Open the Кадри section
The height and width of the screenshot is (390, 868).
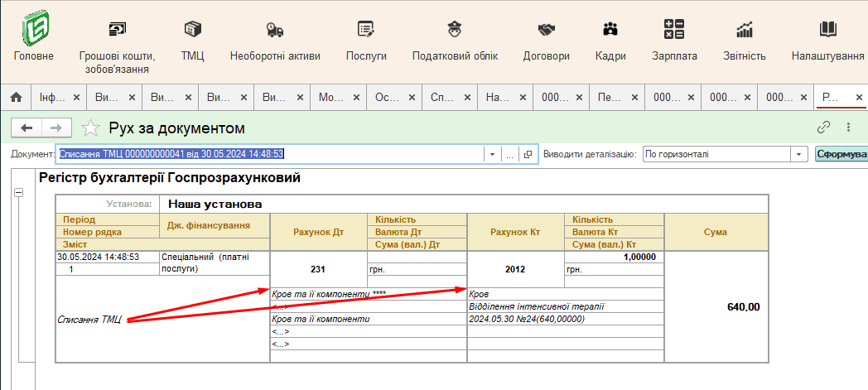pyautogui.click(x=610, y=30)
